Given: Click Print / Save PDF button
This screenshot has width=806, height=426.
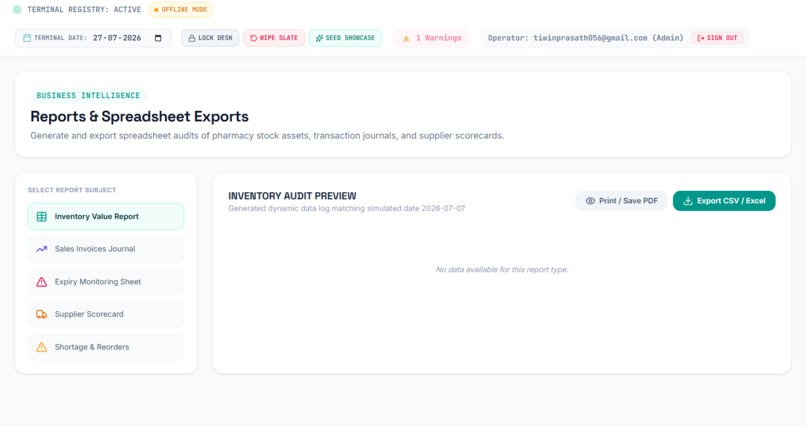Looking at the screenshot, I should click(x=621, y=201).
